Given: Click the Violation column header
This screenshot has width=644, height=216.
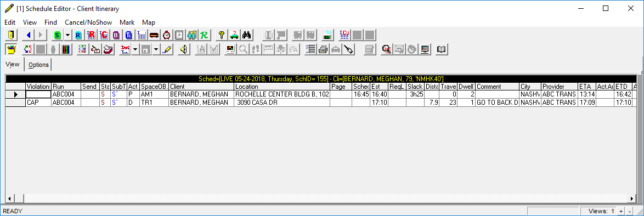Looking at the screenshot, I should 38,87.
